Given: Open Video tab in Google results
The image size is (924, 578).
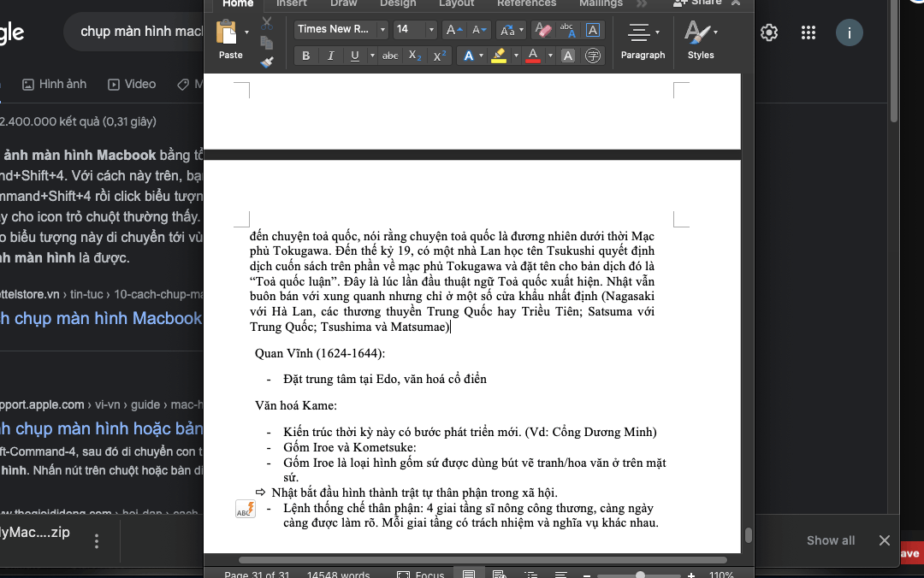Looking at the screenshot, I should pyautogui.click(x=132, y=85).
